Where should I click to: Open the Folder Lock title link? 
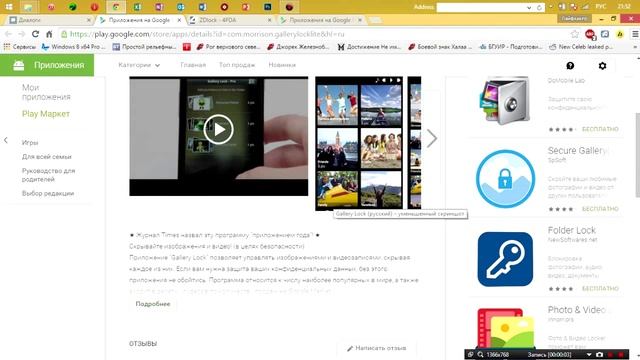[571, 230]
